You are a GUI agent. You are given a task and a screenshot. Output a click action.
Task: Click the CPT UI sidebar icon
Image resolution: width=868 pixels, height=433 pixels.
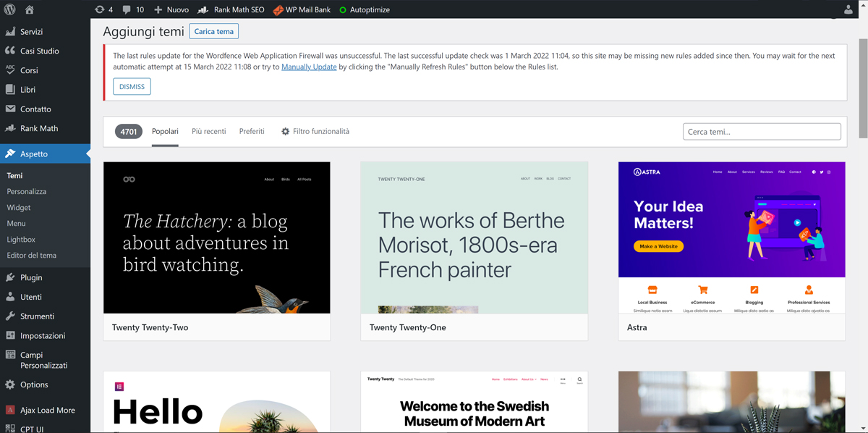click(10, 429)
